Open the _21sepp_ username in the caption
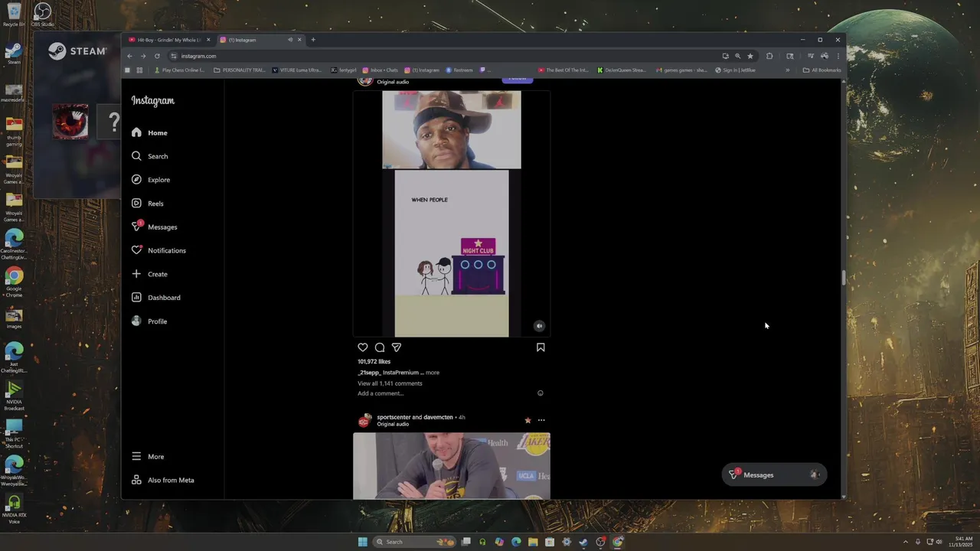 pyautogui.click(x=369, y=373)
